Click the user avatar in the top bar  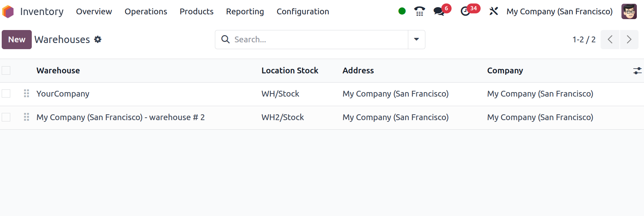tap(629, 11)
